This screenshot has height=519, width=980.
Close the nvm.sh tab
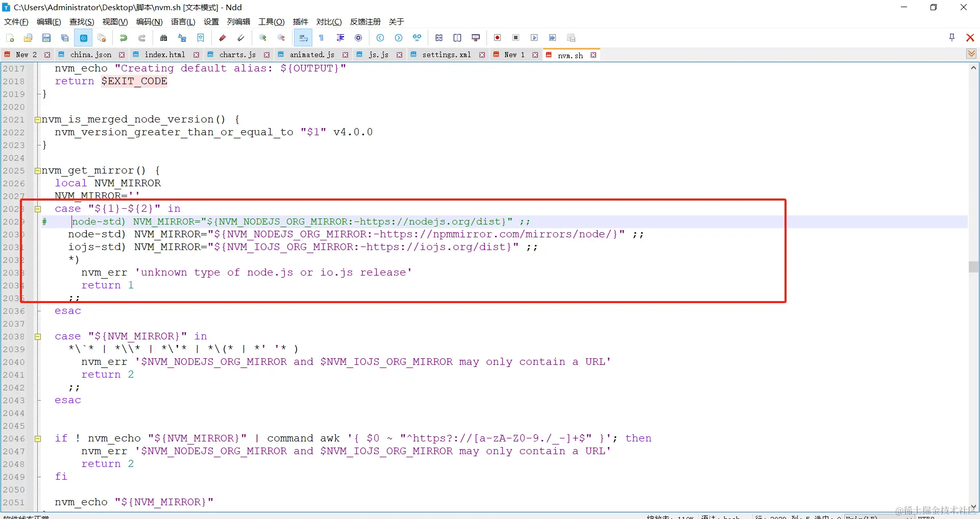click(594, 55)
